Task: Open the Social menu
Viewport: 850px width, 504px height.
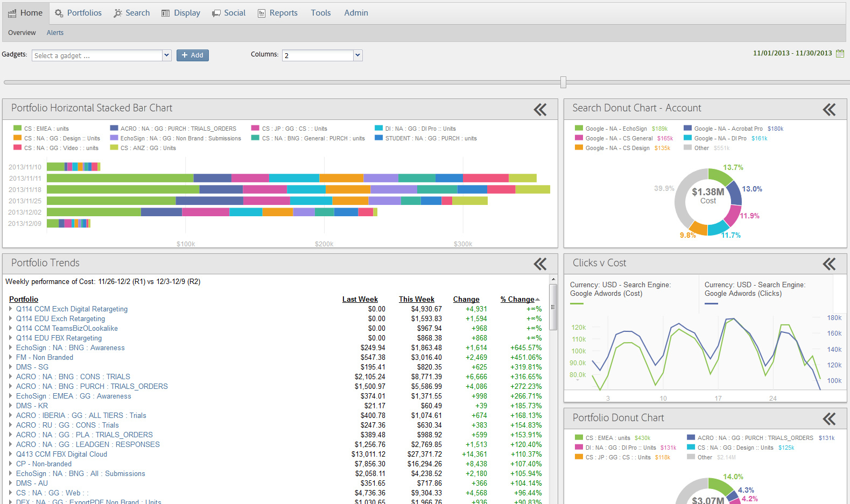Action: [229, 13]
